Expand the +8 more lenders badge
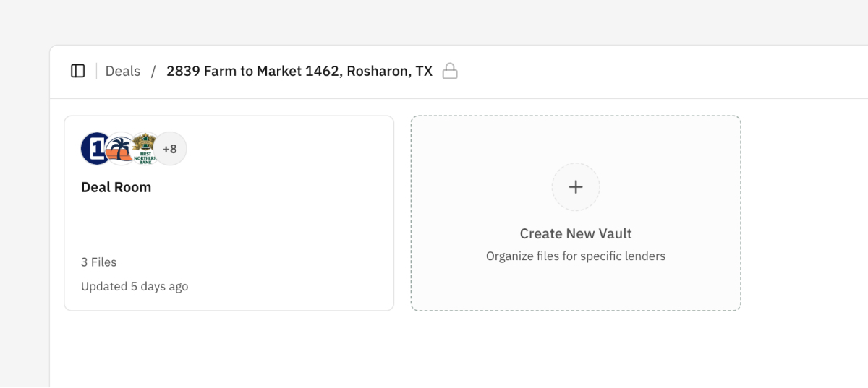868x388 pixels. tap(171, 149)
